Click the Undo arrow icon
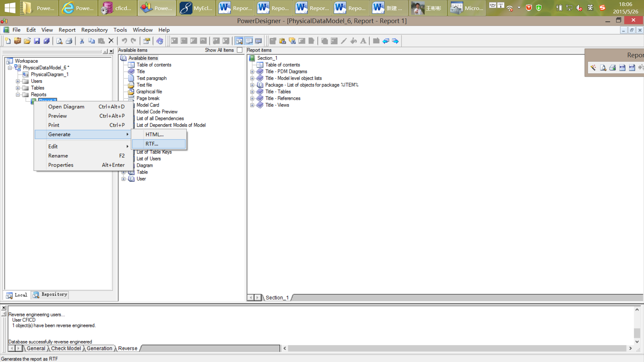Screen dimensions: 644x362 (x=124, y=41)
